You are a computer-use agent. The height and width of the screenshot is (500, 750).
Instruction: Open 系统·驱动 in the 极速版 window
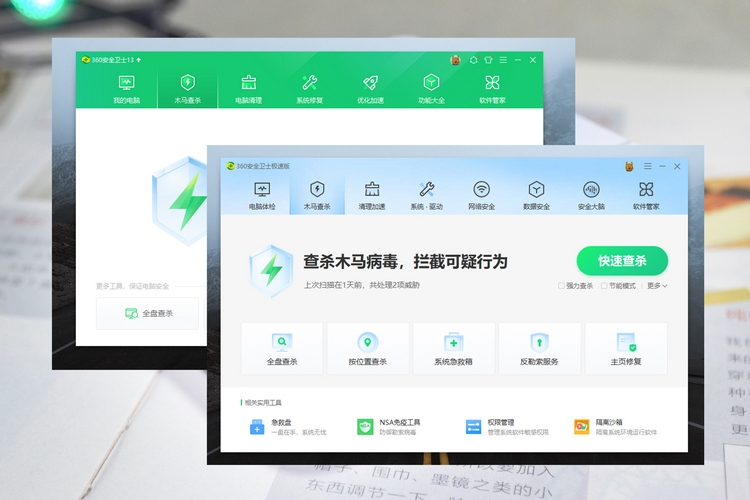[427, 196]
